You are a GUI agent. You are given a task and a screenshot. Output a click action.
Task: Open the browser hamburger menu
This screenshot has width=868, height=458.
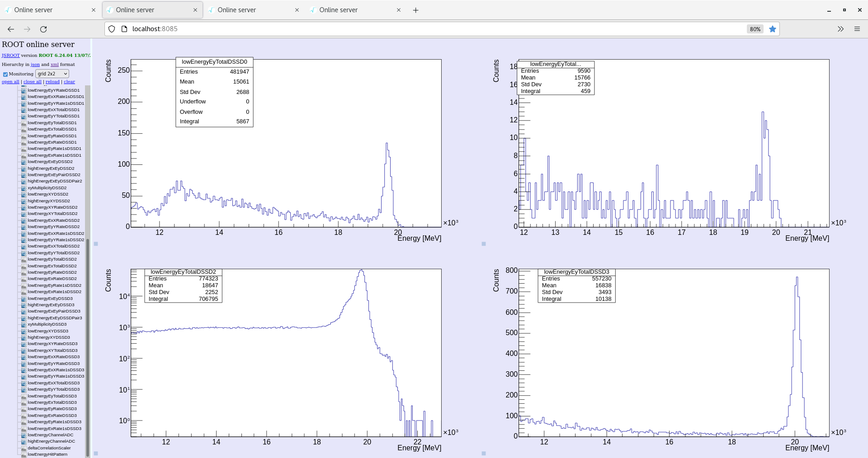(x=857, y=29)
